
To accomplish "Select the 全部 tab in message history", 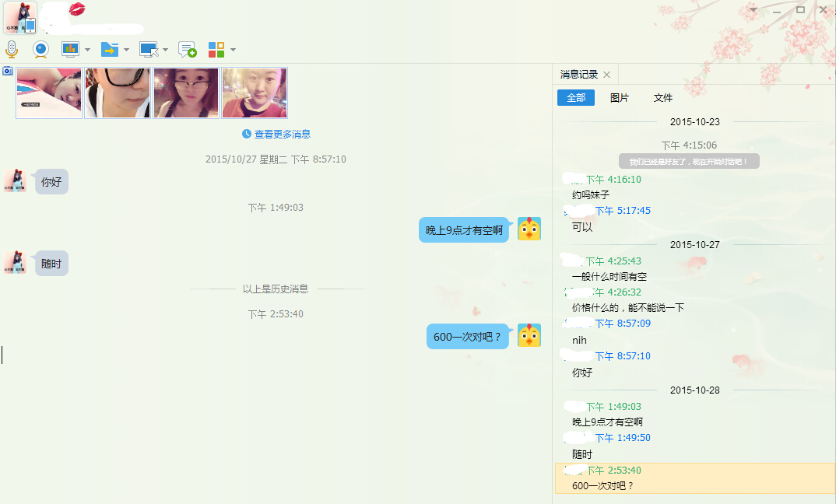I will coord(576,98).
